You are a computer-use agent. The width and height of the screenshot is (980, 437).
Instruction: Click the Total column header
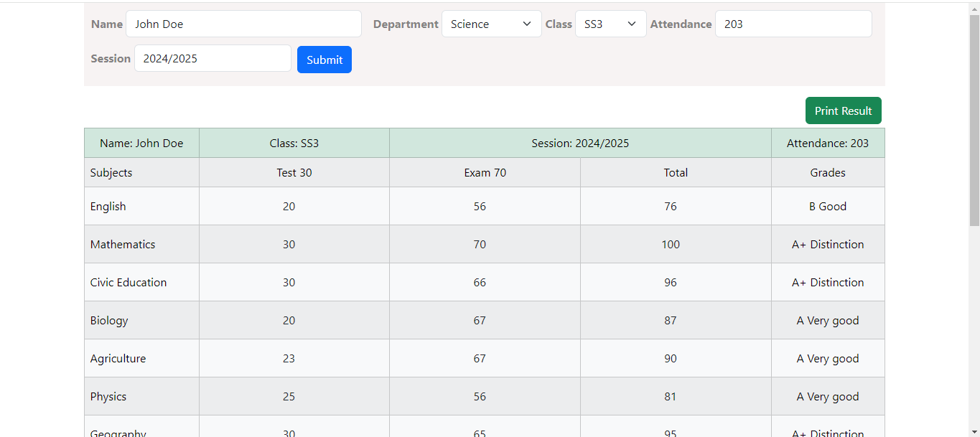pos(676,172)
